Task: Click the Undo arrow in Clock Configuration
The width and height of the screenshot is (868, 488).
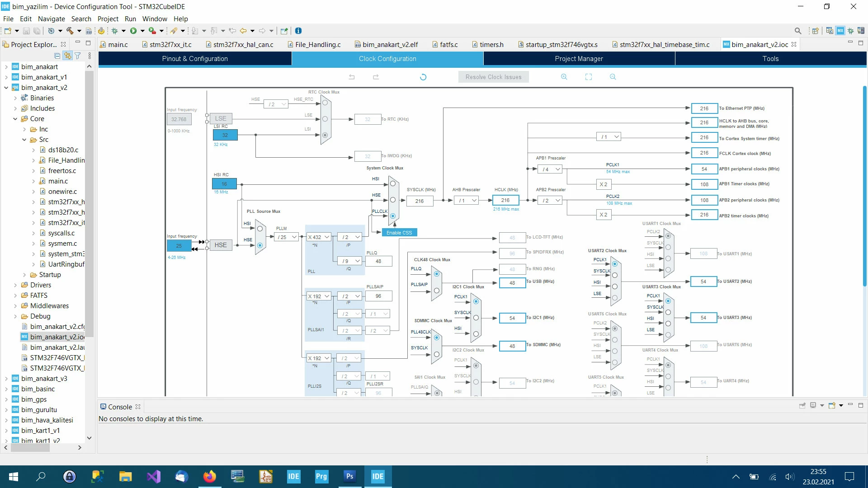Action: (352, 77)
